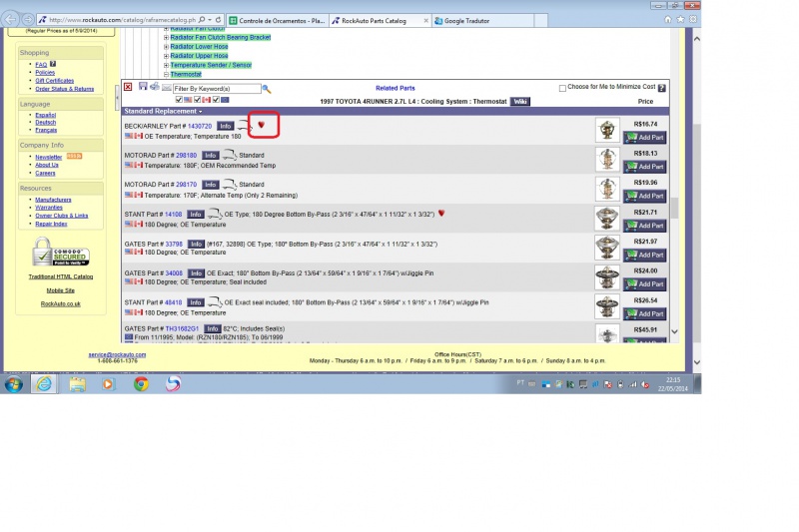
Task: Click heart icon on STANT 14108 row
Action: [x=441, y=214]
